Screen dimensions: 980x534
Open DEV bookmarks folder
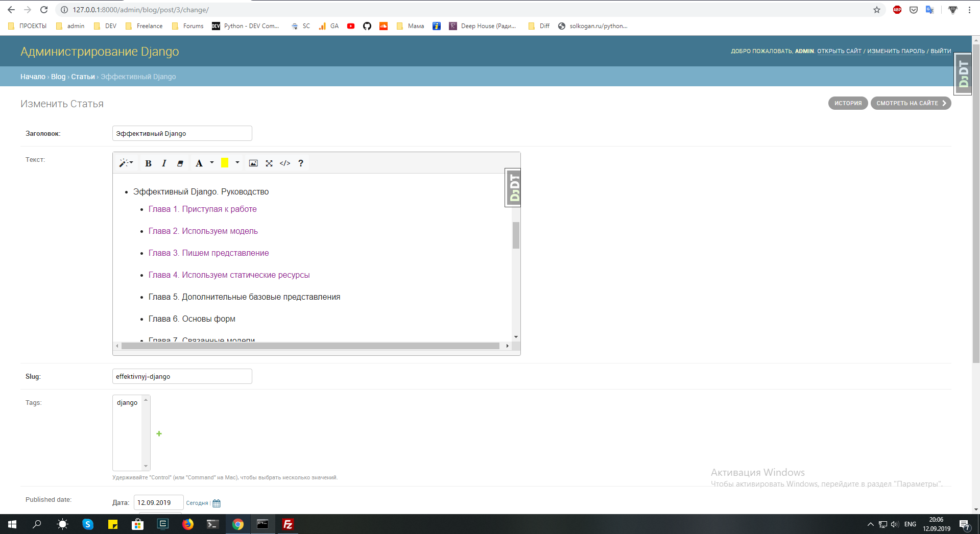pyautogui.click(x=105, y=26)
